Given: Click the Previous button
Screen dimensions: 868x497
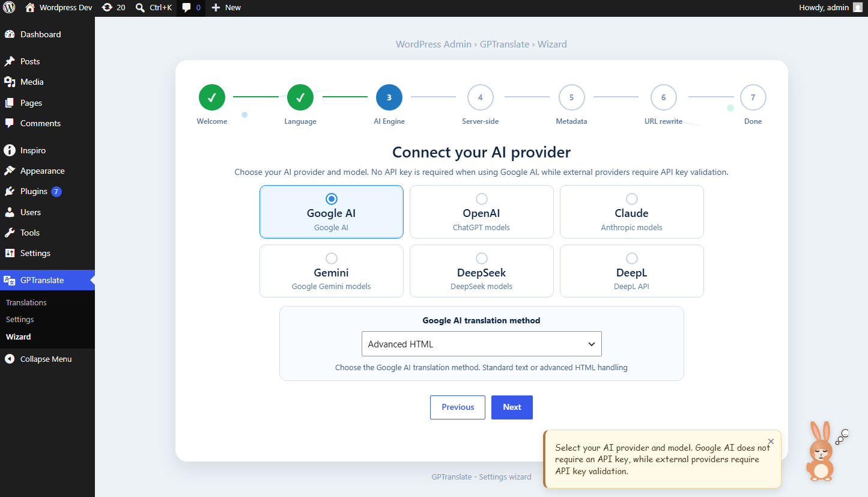Looking at the screenshot, I should (x=458, y=407).
